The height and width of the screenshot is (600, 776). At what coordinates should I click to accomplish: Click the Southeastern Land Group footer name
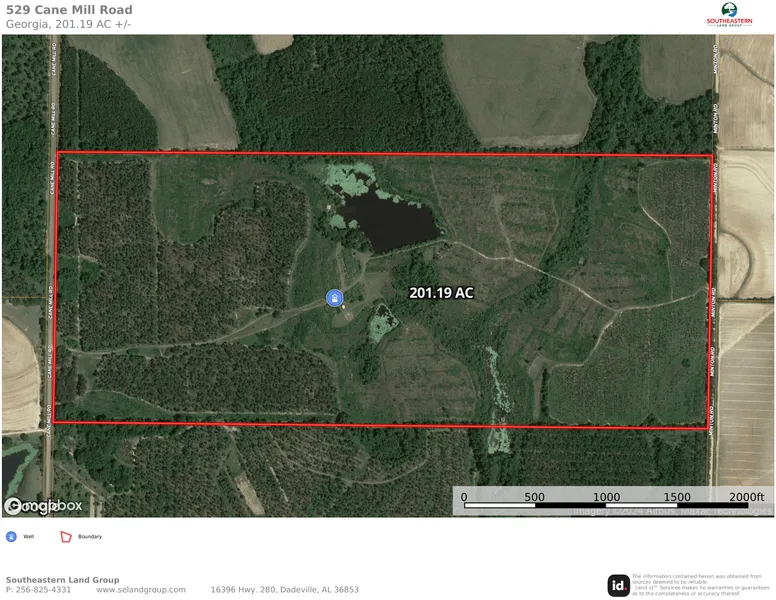pyautogui.click(x=62, y=580)
